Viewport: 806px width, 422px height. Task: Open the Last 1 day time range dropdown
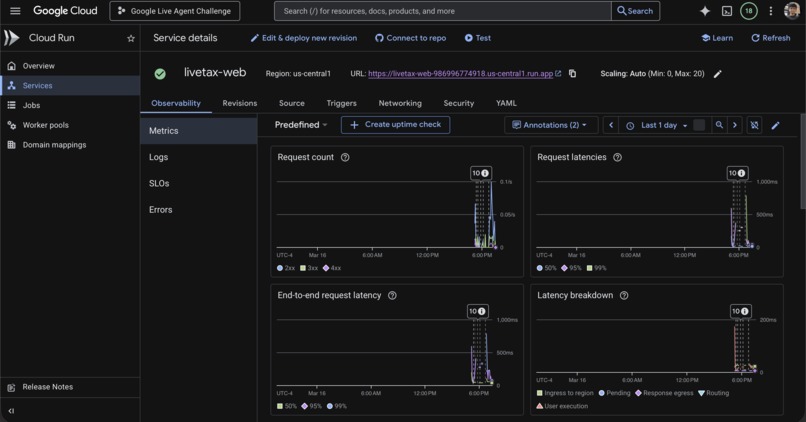pyautogui.click(x=656, y=125)
